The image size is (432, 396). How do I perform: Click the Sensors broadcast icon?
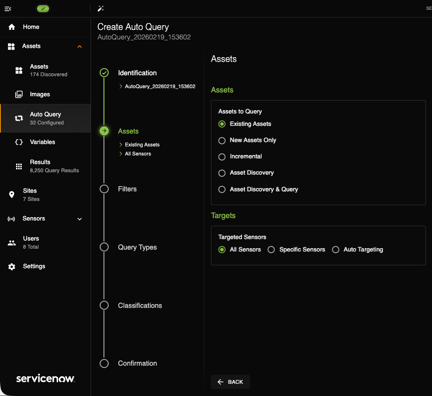[x=11, y=219]
